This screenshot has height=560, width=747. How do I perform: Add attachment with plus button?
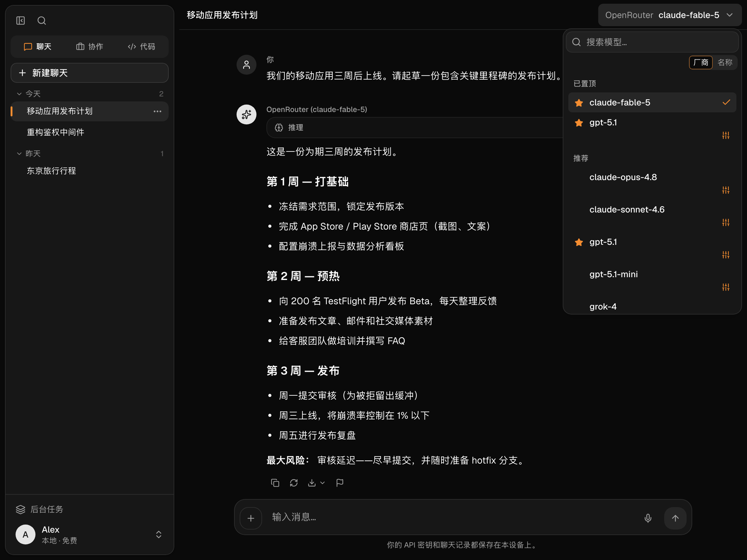coord(251,518)
